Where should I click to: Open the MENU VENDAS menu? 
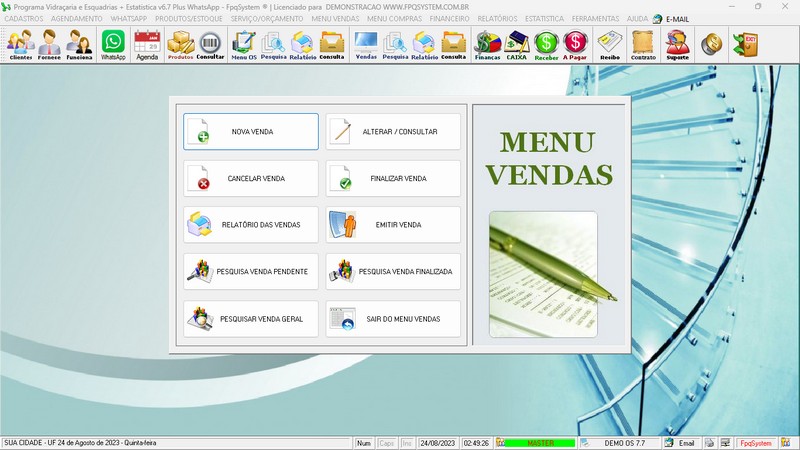(335, 19)
